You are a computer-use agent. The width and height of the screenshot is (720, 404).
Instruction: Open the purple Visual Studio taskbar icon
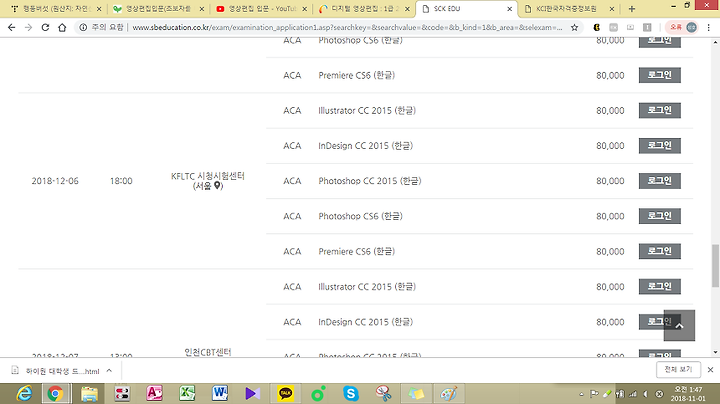click(x=253, y=393)
